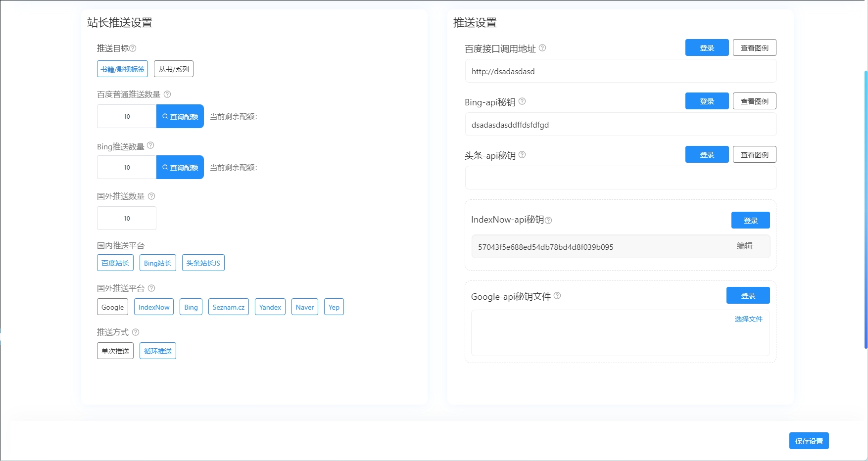Click 登录 button for IndexNow-api秘钥
868x461 pixels.
tap(750, 220)
